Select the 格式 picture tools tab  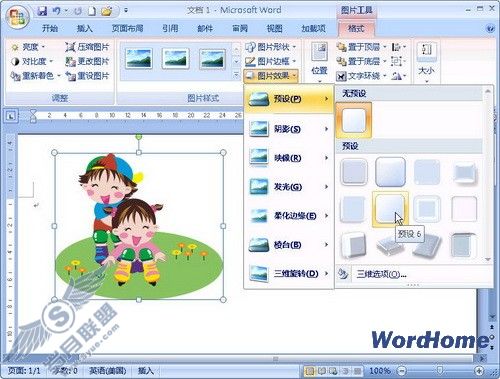pyautogui.click(x=356, y=29)
